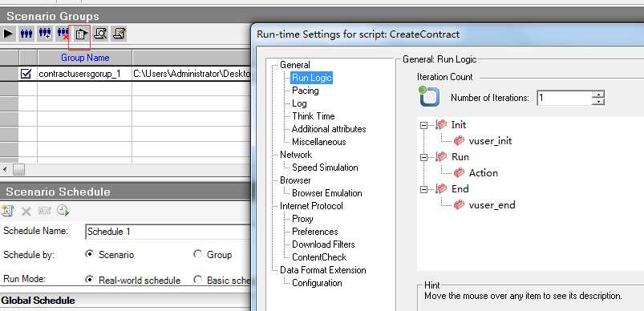Select the vuser_init action
This screenshot has width=644, height=311.
click(490, 141)
